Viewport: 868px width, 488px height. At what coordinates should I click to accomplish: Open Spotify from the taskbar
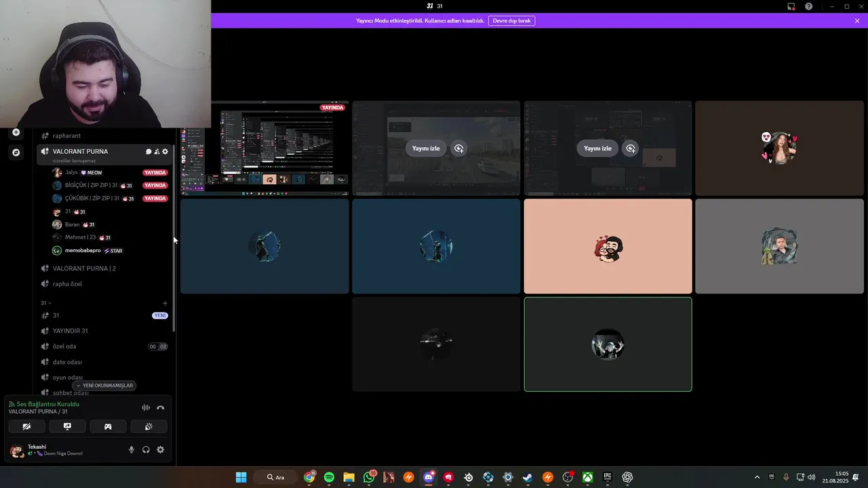pyautogui.click(x=329, y=477)
